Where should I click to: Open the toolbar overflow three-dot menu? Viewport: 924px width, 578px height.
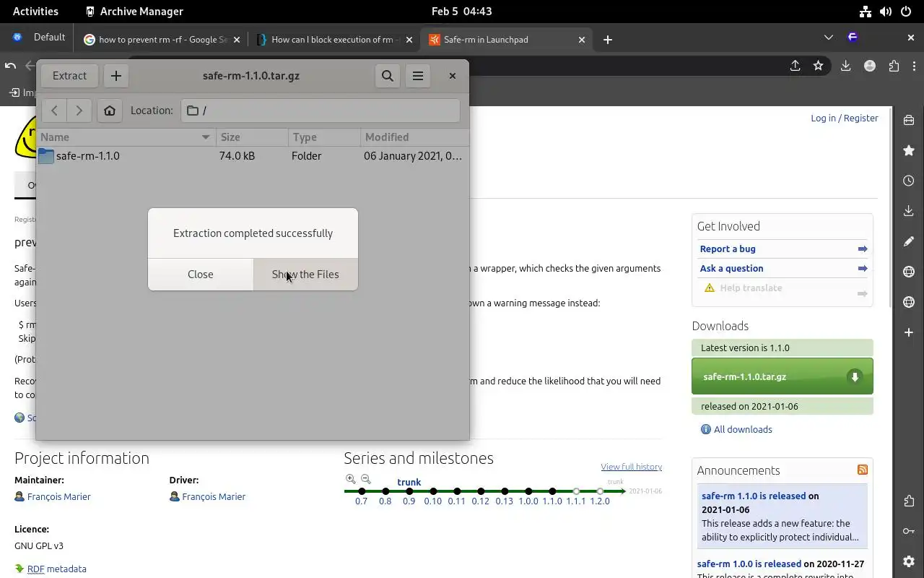tap(912, 66)
